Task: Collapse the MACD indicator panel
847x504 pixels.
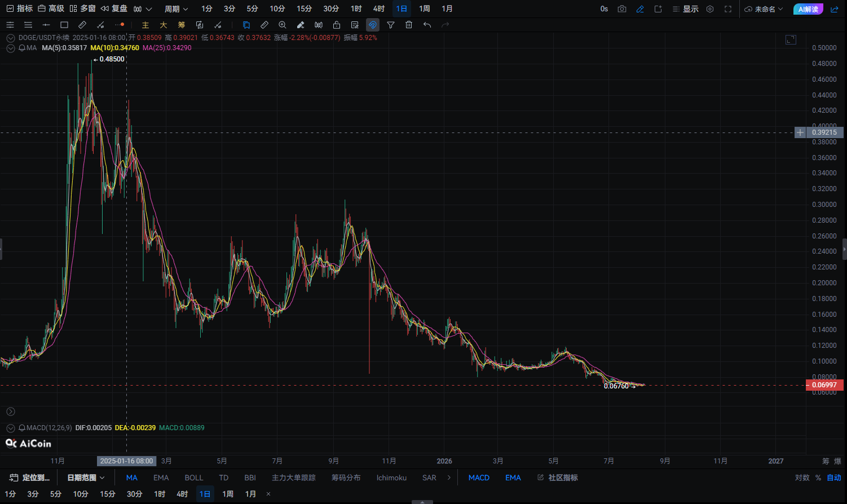Action: point(10,428)
